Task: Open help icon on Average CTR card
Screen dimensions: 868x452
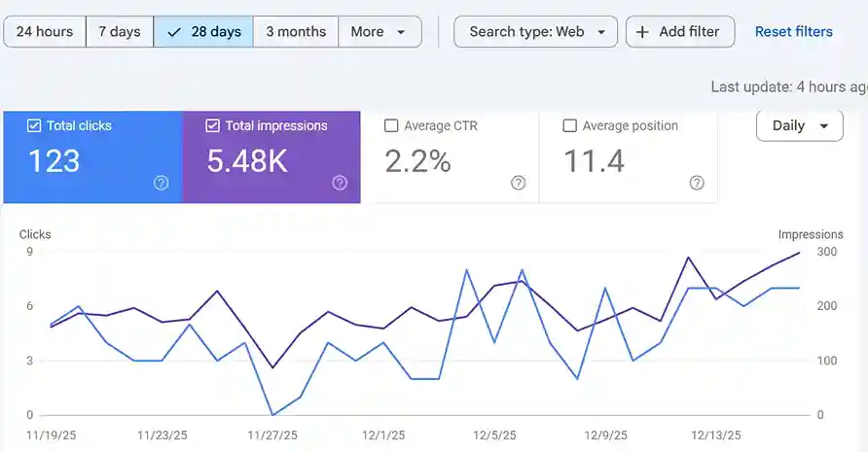Action: point(518,183)
